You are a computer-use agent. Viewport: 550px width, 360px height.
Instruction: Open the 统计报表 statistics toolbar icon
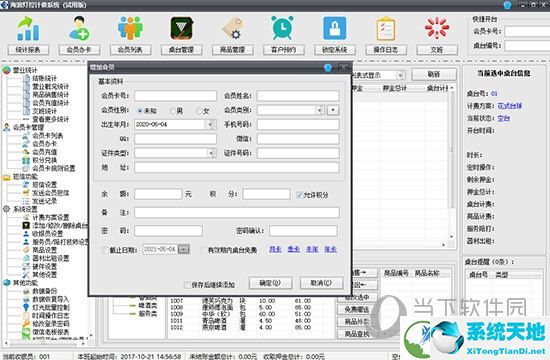pos(28,28)
